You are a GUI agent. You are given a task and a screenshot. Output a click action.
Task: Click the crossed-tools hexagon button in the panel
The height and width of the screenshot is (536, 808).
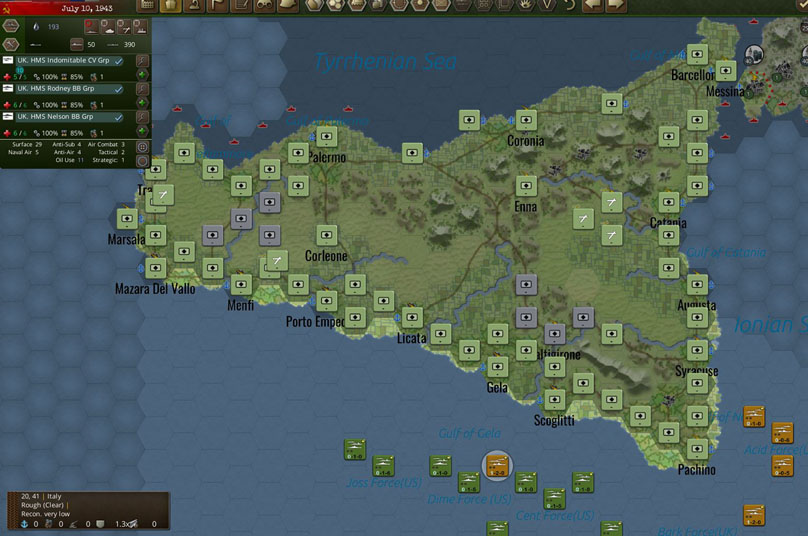coord(11,44)
